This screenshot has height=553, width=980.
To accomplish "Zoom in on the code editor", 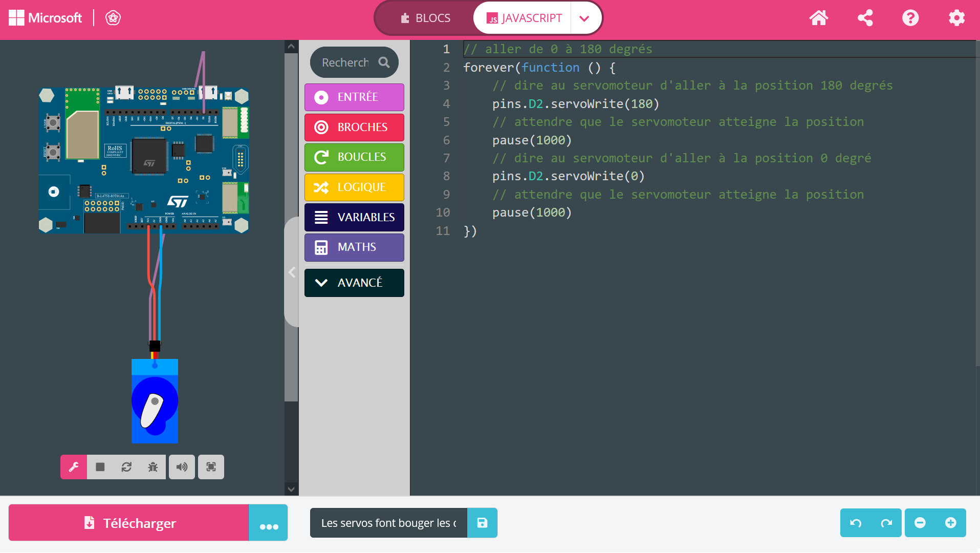I will (950, 523).
